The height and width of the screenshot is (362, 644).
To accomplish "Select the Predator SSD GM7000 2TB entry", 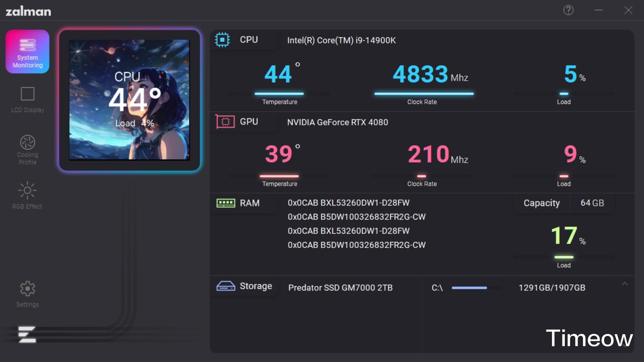I will pos(340,288).
